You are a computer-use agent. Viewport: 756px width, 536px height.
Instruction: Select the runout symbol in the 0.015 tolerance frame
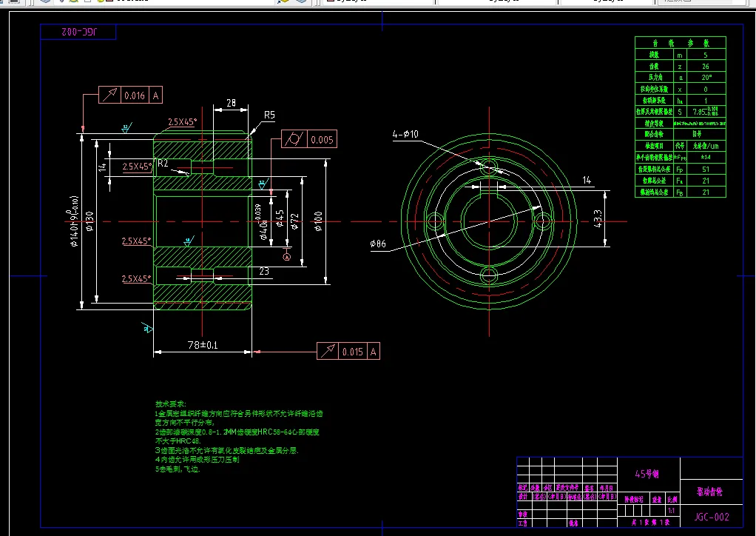coord(328,351)
